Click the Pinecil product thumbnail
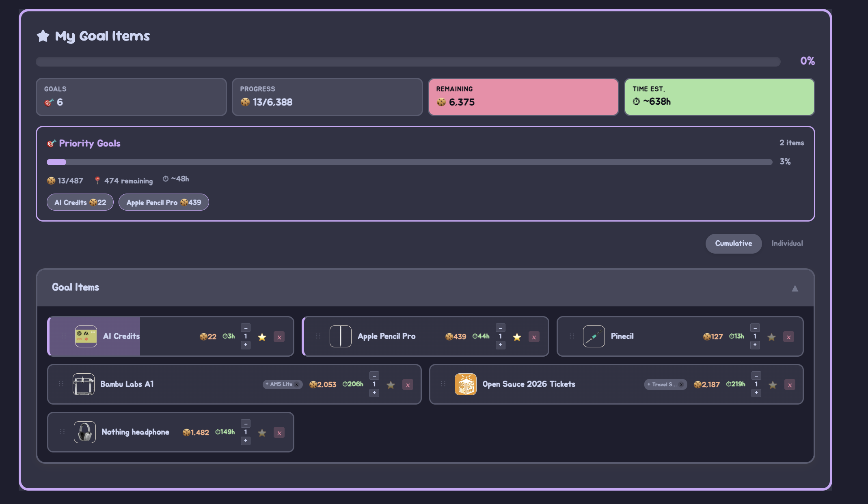The width and height of the screenshot is (868, 504). tap(594, 336)
